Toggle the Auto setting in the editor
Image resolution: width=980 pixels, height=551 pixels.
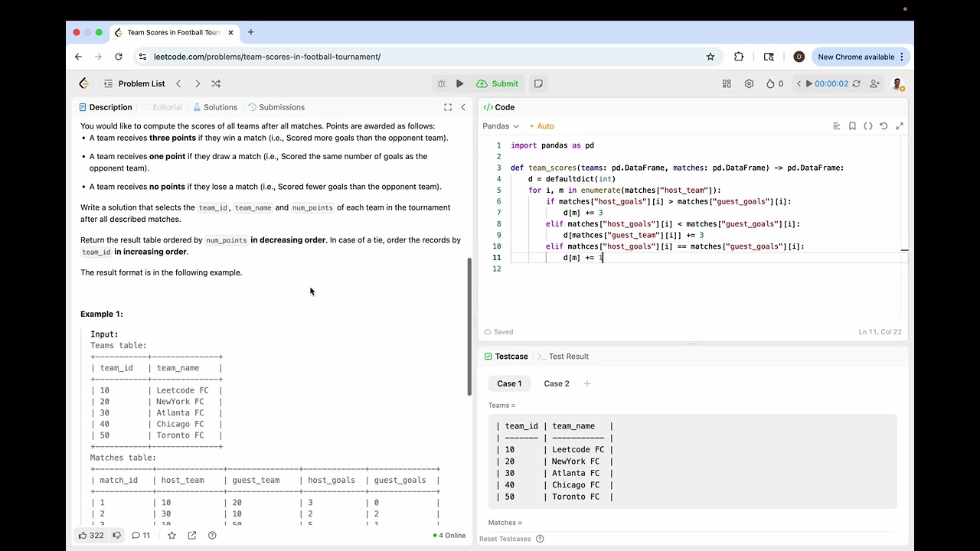tap(542, 126)
